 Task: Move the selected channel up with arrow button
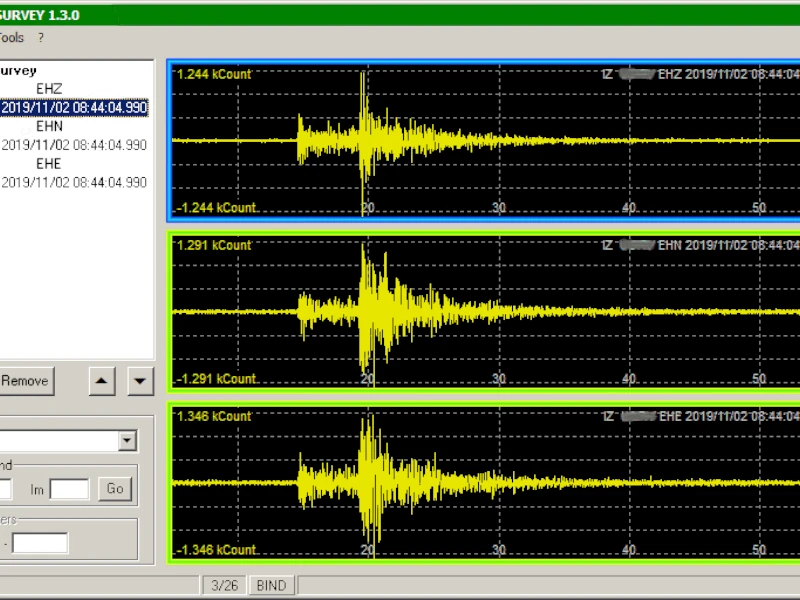101,381
